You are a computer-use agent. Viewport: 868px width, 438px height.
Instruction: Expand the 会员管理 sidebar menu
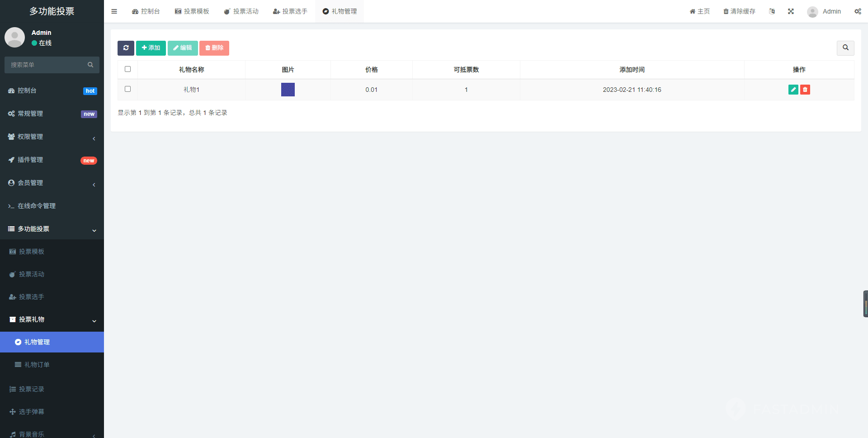[52, 183]
